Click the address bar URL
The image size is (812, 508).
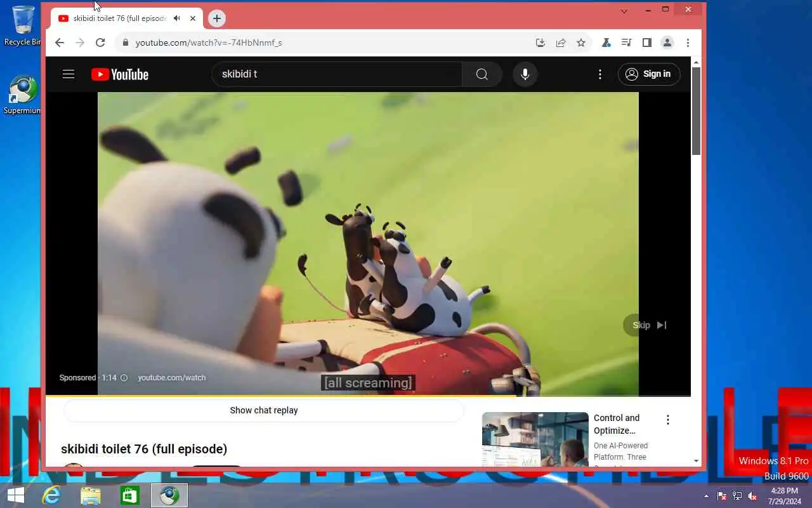(x=209, y=43)
